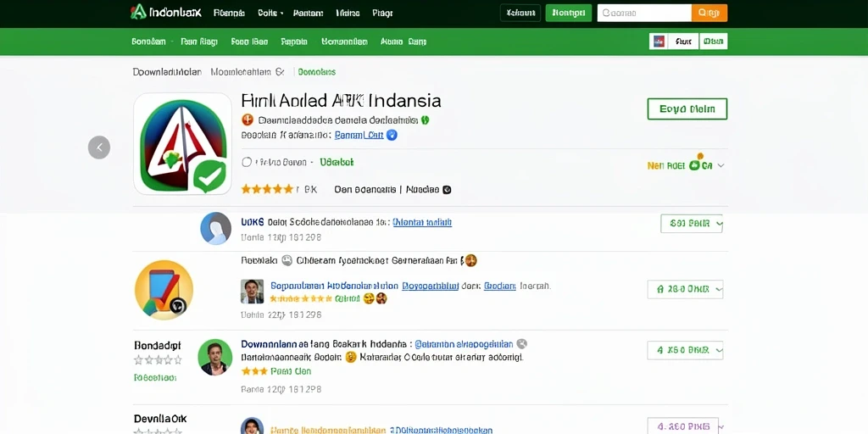Click the orange badge icon below the app title
Image resolution: width=868 pixels, height=434 pixels.
pos(248,120)
